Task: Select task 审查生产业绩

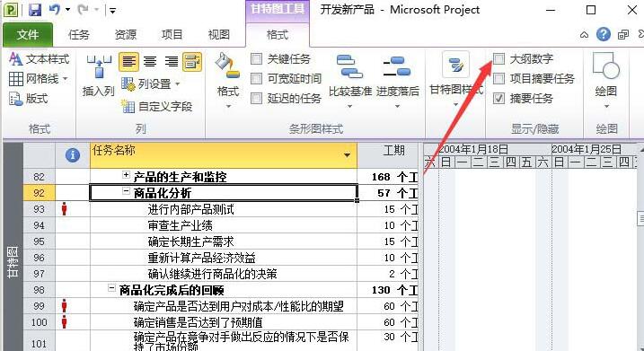Action: (x=180, y=225)
